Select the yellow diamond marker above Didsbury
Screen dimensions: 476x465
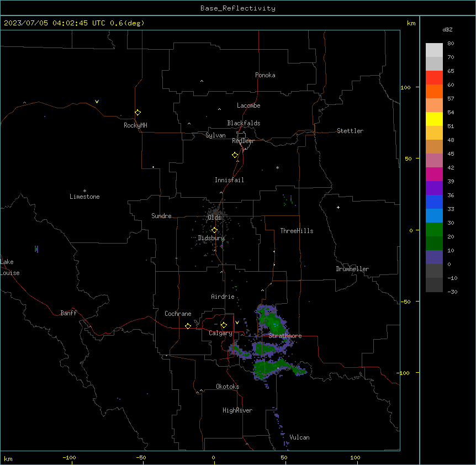point(215,230)
